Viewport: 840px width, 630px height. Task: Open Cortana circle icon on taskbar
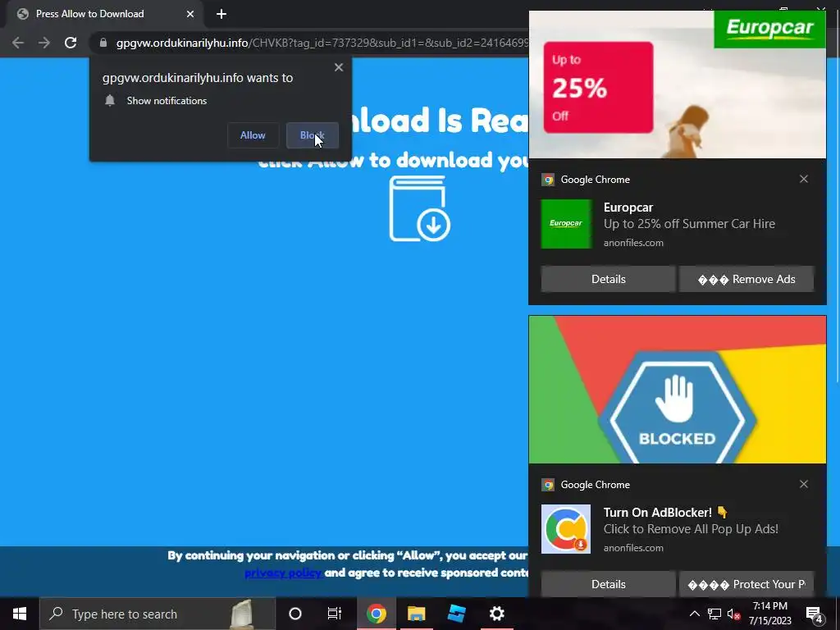click(x=295, y=614)
